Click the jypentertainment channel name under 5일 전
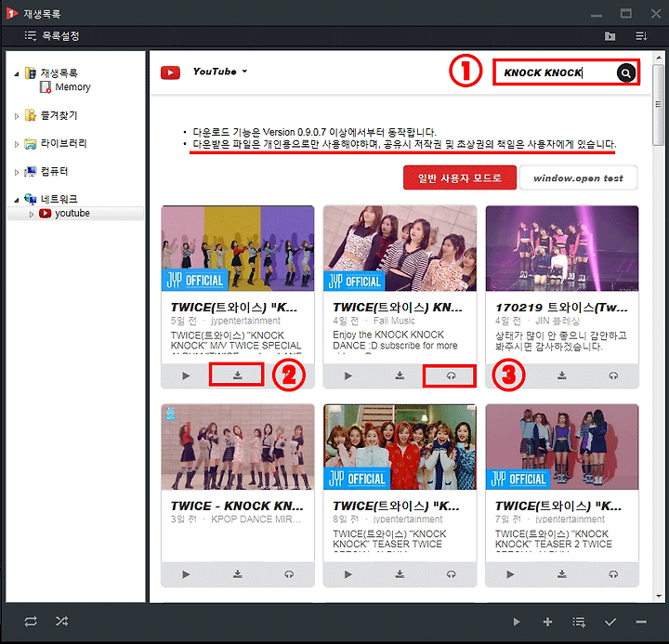Image resolution: width=669 pixels, height=644 pixels. (245, 321)
